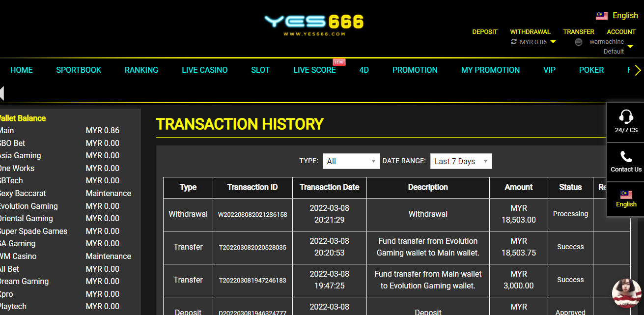Open the MY PROMOTION menu item

point(490,70)
